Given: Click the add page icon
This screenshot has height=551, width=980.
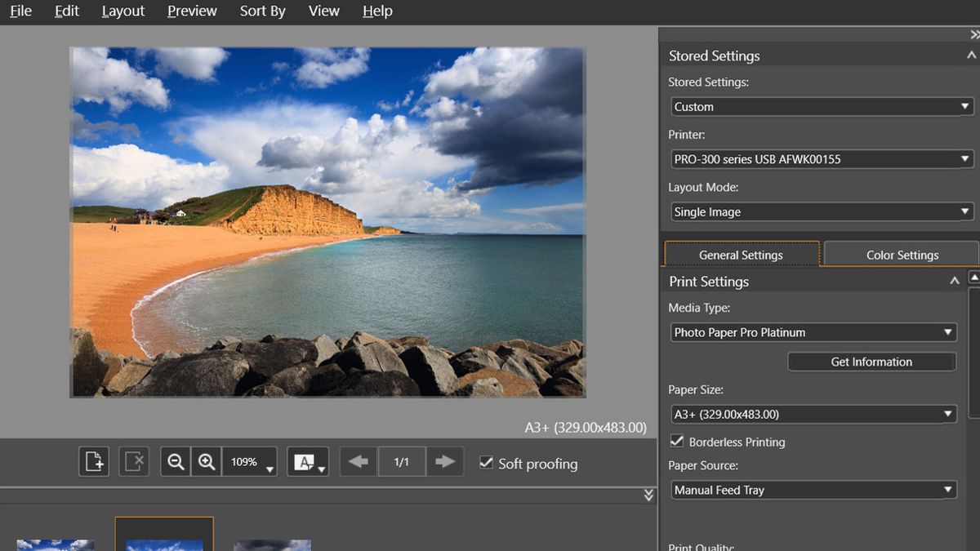Looking at the screenshot, I should pyautogui.click(x=94, y=462).
